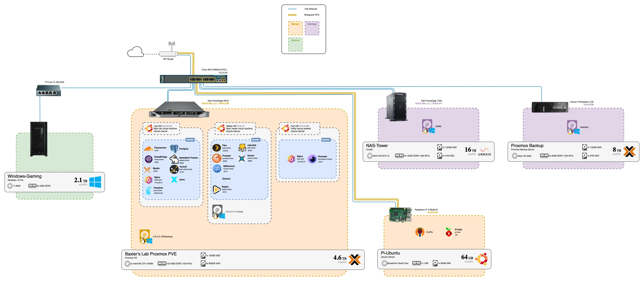This screenshot has width=644, height=281.
Task: Click the //10.0.0.100/backups share label
Action: click(162, 236)
